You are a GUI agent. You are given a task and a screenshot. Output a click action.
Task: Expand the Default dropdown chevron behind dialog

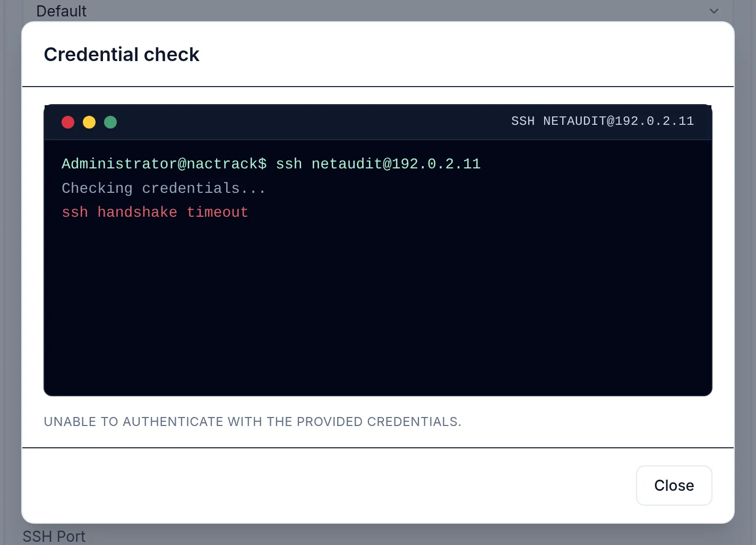(x=714, y=11)
